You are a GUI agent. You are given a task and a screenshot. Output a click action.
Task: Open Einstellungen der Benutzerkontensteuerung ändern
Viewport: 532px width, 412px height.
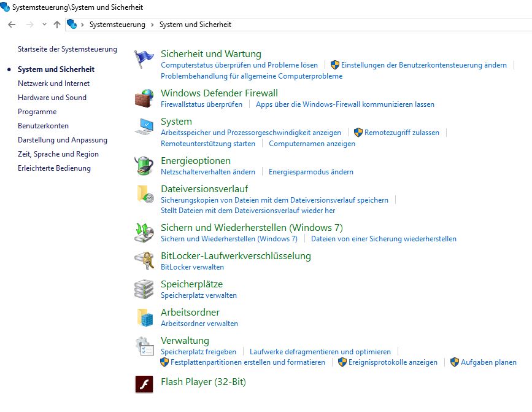click(424, 65)
